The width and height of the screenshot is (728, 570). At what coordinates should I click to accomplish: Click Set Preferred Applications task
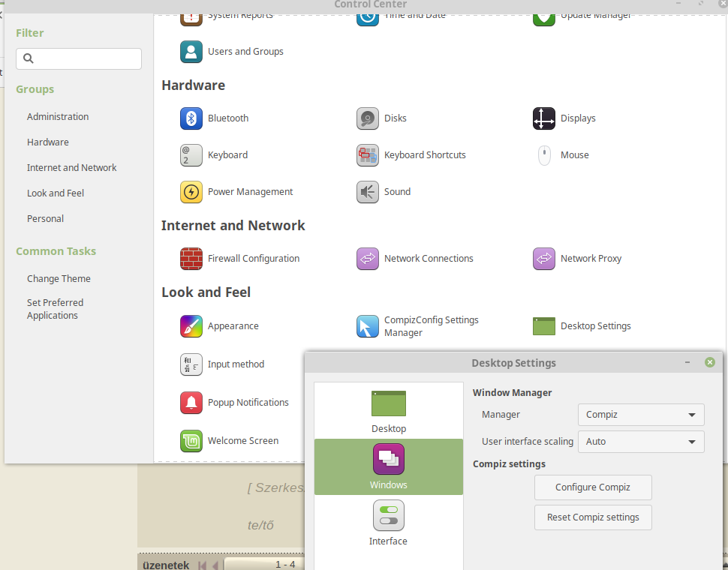[x=55, y=309]
